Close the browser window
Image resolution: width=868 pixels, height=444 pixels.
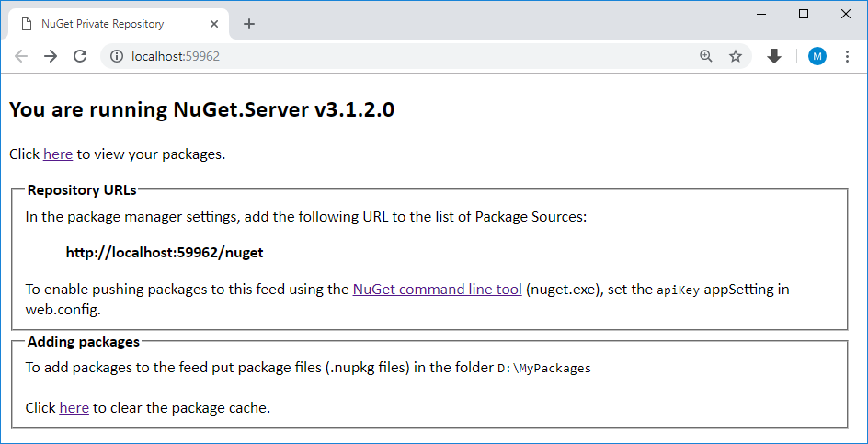coord(846,15)
